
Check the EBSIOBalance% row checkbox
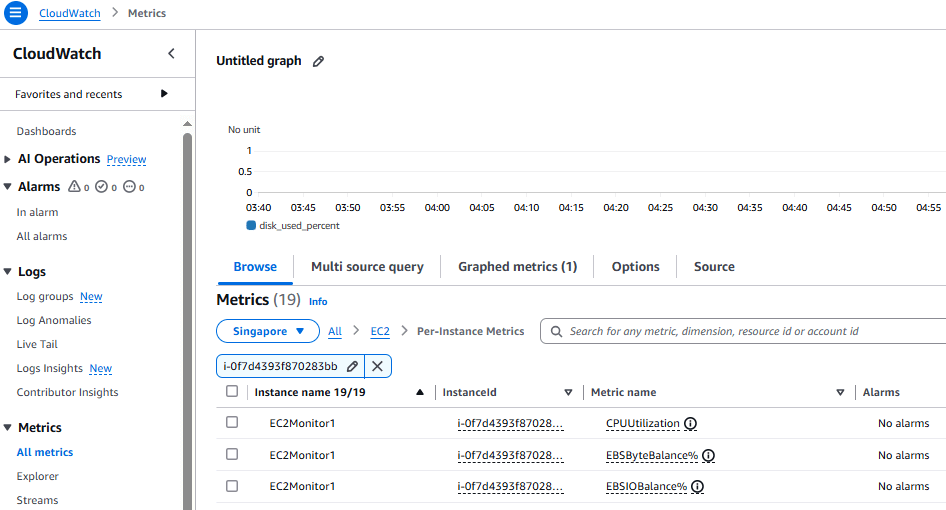click(x=232, y=486)
